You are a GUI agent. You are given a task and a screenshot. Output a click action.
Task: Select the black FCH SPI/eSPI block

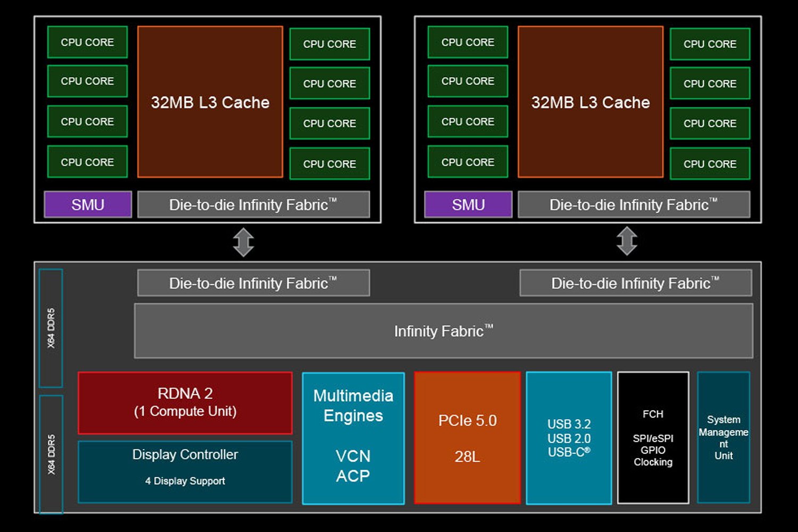(x=653, y=437)
